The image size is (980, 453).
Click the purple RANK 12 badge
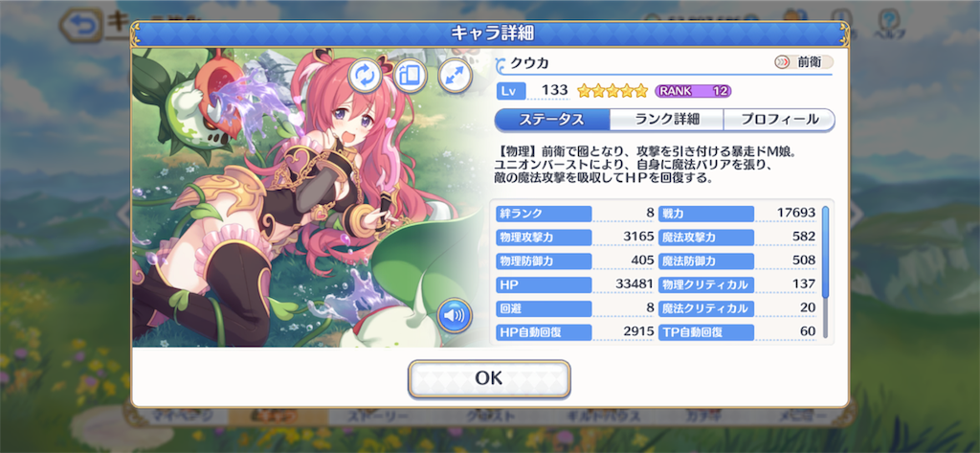(693, 91)
